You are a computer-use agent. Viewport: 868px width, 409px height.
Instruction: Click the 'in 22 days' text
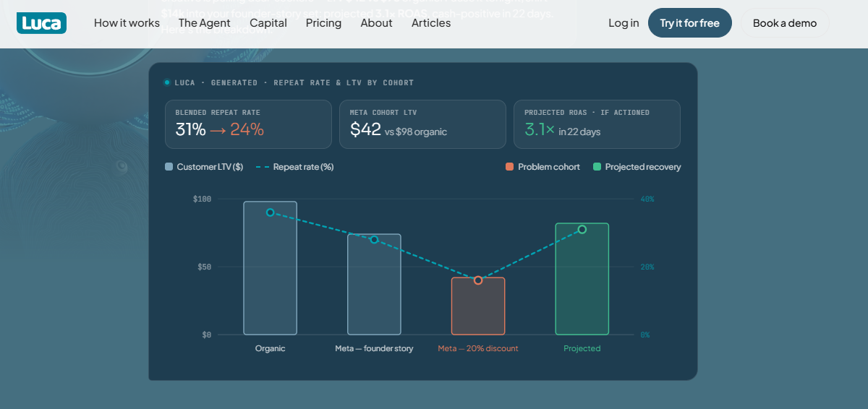579,132
